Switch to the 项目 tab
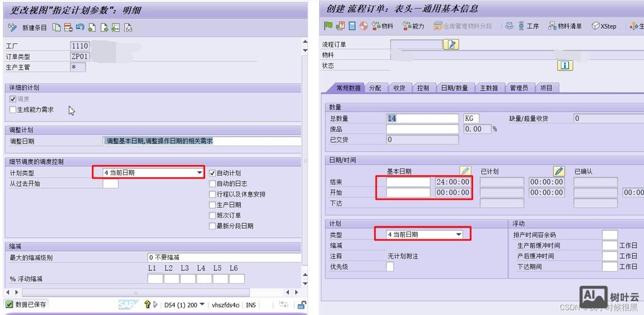 [547, 88]
